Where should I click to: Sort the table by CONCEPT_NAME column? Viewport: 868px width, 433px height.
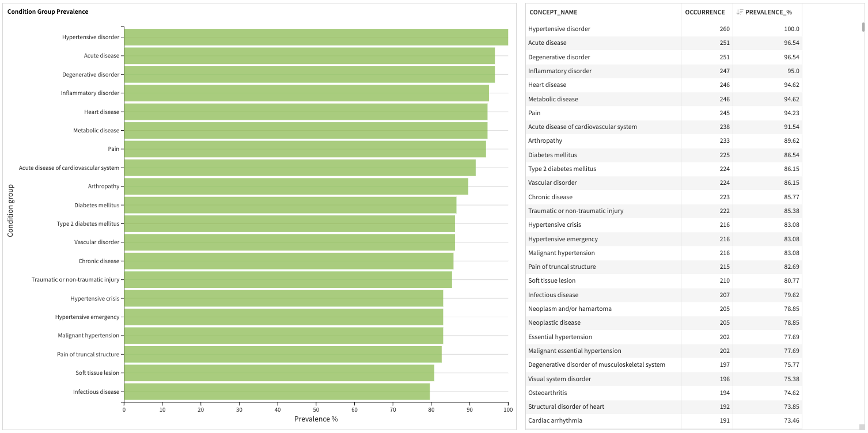(553, 12)
